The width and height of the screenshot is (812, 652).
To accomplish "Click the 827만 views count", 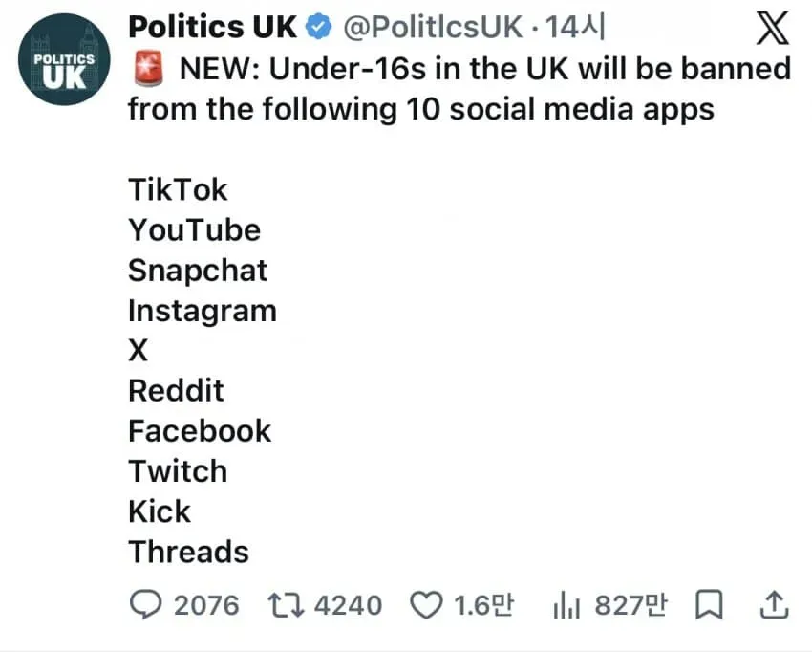I will click(630, 605).
